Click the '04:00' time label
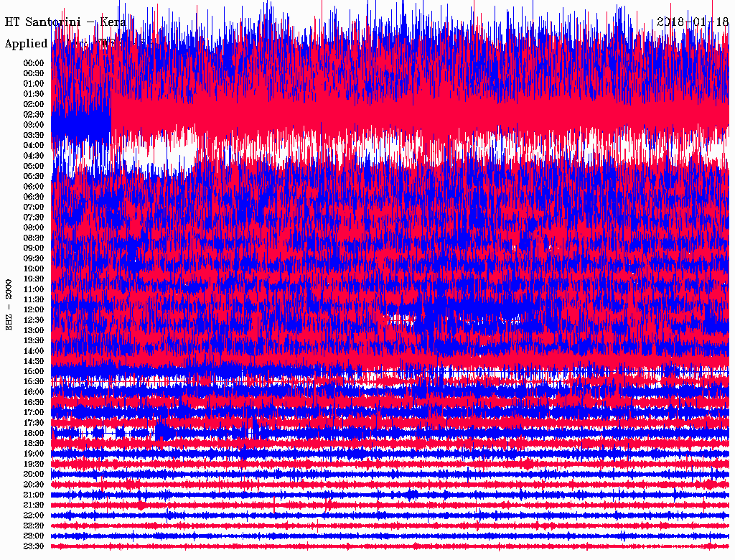The image size is (735, 560). coord(34,146)
